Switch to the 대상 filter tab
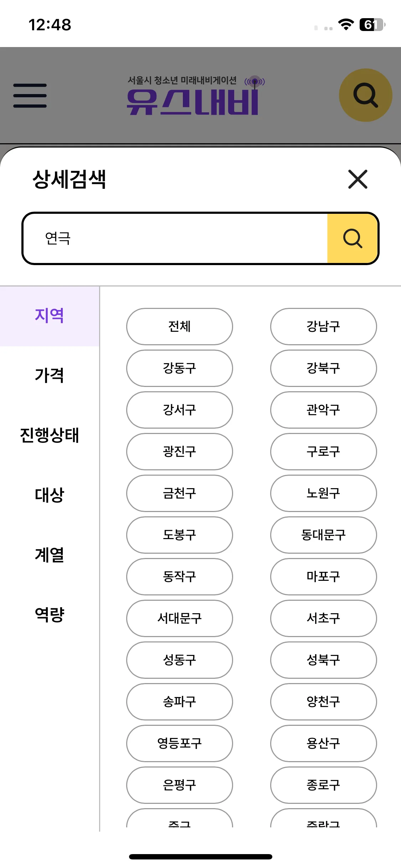The height and width of the screenshot is (868, 401). click(x=50, y=495)
